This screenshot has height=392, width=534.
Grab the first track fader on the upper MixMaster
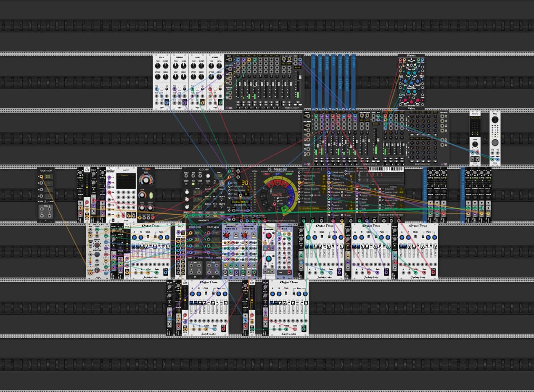(x=240, y=84)
